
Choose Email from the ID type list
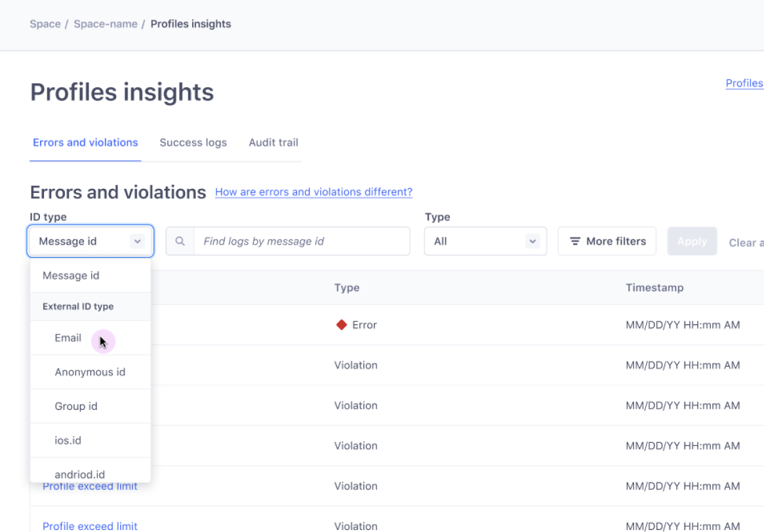click(90, 338)
